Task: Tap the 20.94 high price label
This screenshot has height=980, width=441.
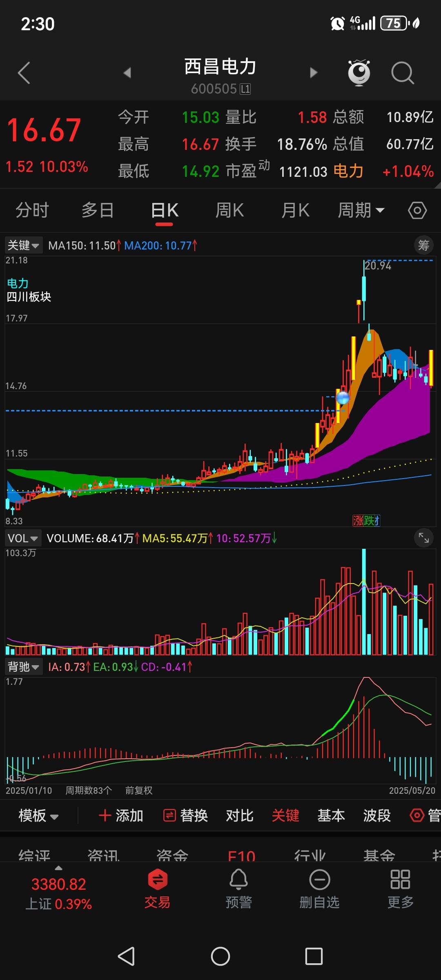Action: pos(378,266)
